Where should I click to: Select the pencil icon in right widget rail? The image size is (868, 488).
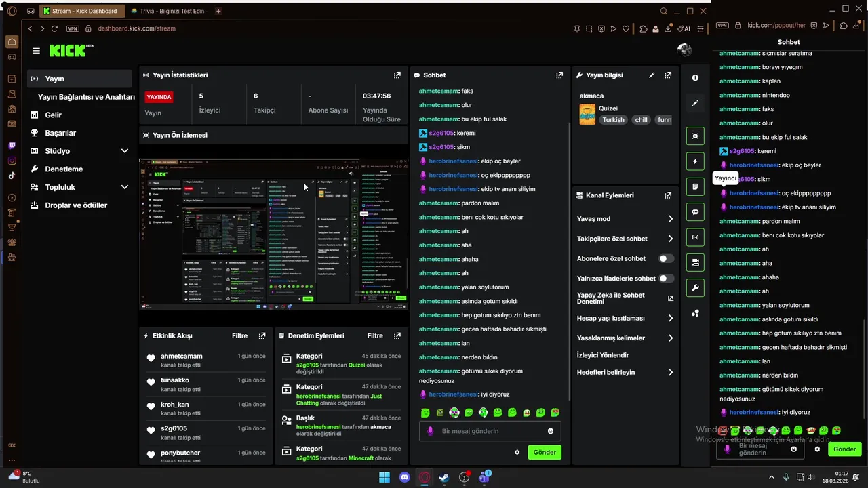tap(695, 103)
